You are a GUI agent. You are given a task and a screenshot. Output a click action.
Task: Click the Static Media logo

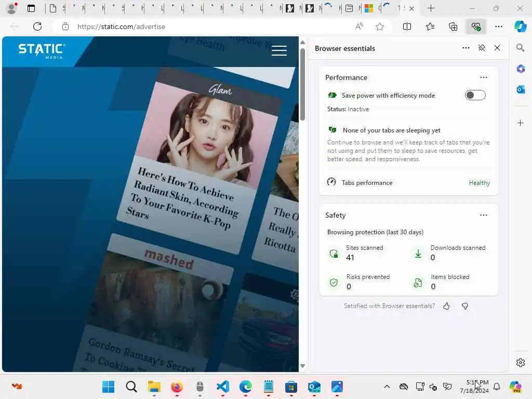(42, 51)
